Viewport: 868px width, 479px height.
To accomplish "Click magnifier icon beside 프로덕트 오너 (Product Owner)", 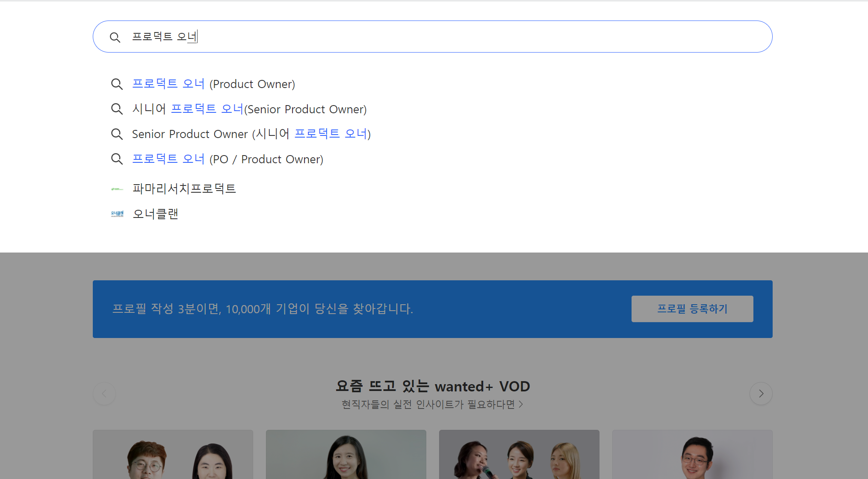I will pos(117,84).
